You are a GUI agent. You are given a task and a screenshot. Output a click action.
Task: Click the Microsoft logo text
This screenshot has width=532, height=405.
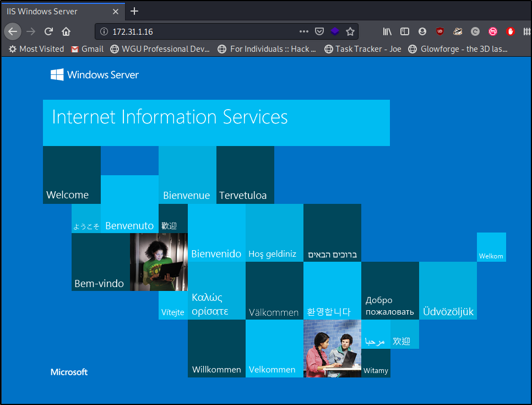(69, 372)
